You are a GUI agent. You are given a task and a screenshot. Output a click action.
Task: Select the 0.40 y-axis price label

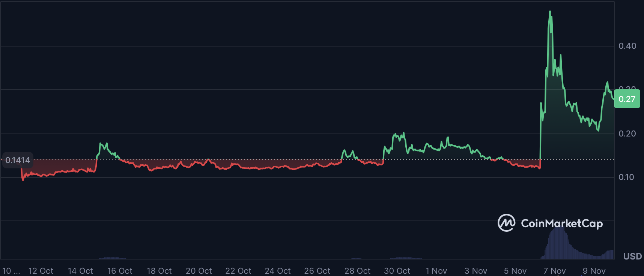click(627, 46)
